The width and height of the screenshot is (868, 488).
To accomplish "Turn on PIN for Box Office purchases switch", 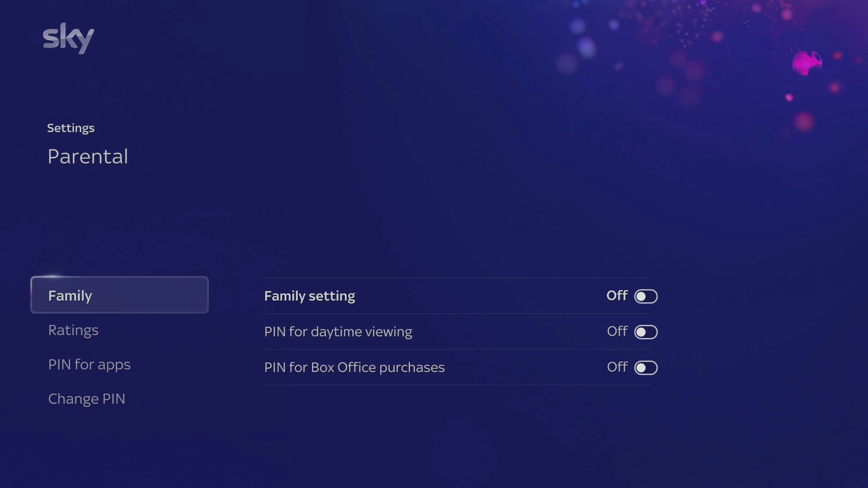I will pyautogui.click(x=646, y=368).
